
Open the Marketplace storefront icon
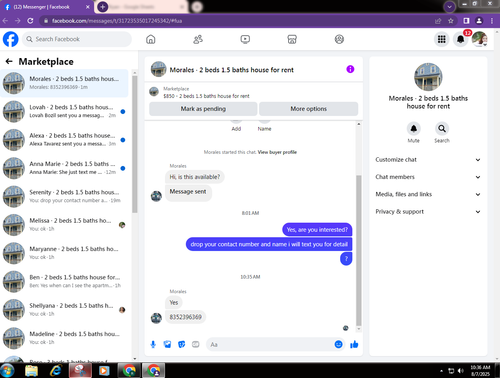click(x=292, y=39)
